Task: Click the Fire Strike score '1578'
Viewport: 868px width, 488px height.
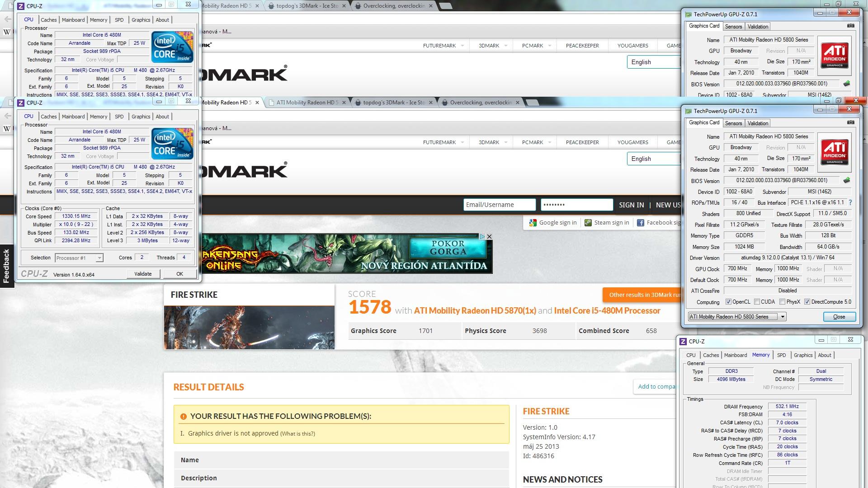Action: pyautogui.click(x=370, y=308)
